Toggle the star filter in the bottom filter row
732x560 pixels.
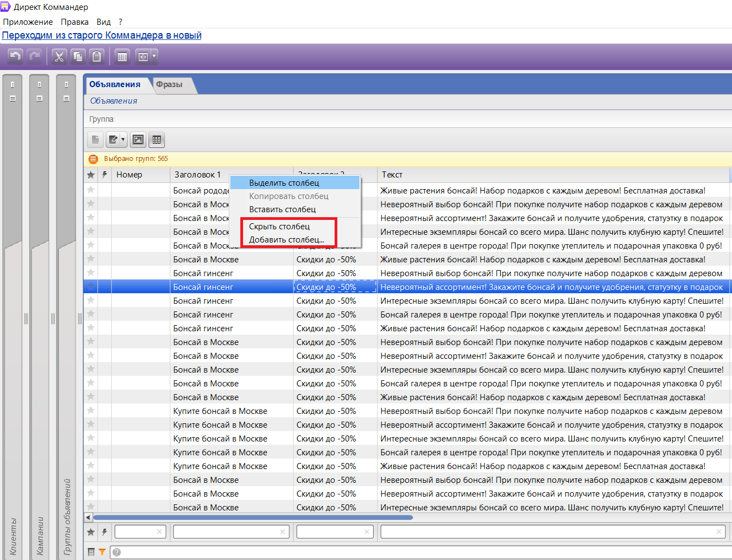(91, 532)
